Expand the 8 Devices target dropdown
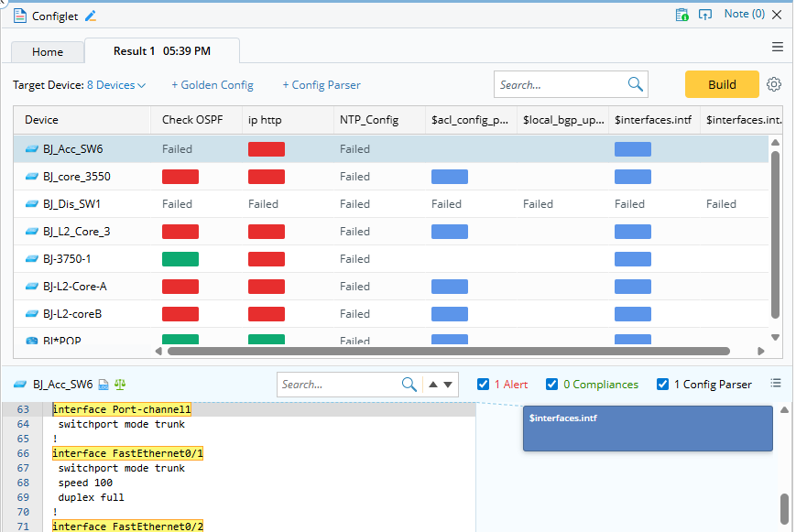Screen dimensions: 796x532 pyautogui.click(x=116, y=85)
